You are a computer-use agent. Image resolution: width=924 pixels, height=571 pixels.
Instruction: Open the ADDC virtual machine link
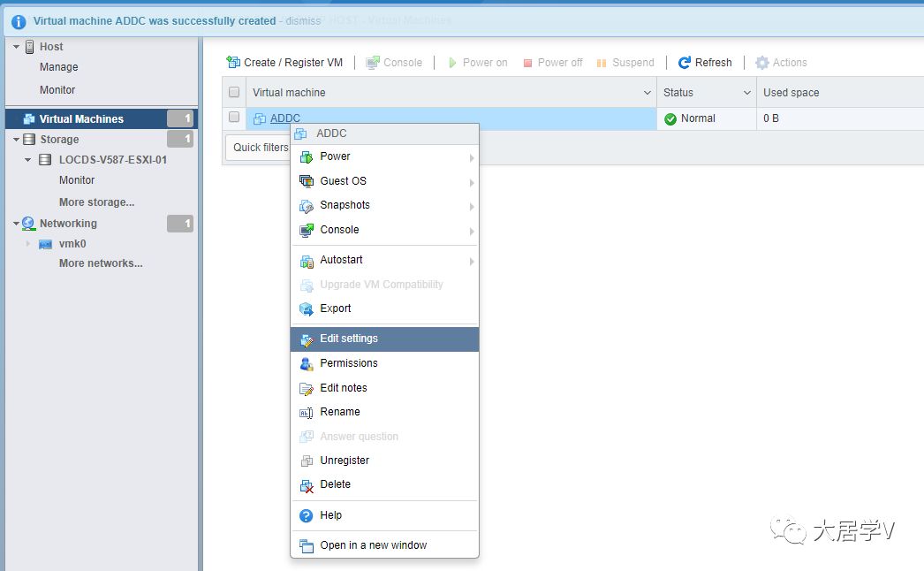[285, 118]
